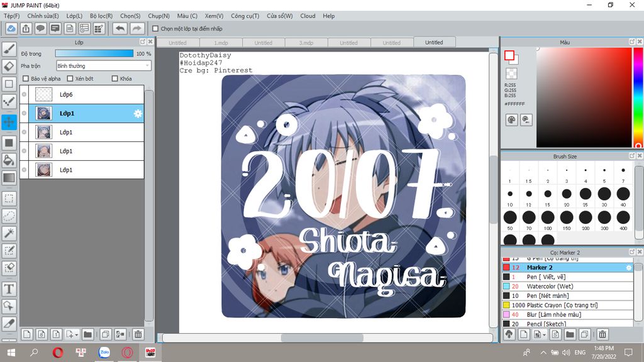Switch to the 3.mdp tab
The width and height of the screenshot is (644, 362).
point(306,43)
